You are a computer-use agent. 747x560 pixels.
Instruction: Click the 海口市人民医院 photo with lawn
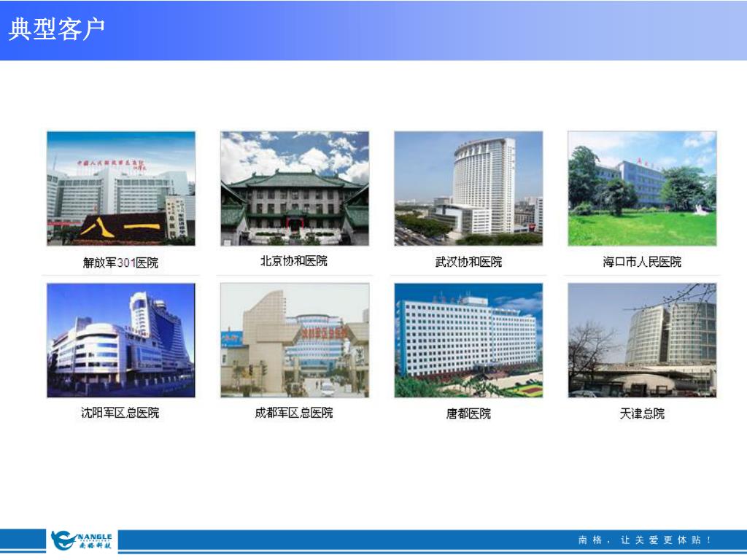click(x=642, y=189)
